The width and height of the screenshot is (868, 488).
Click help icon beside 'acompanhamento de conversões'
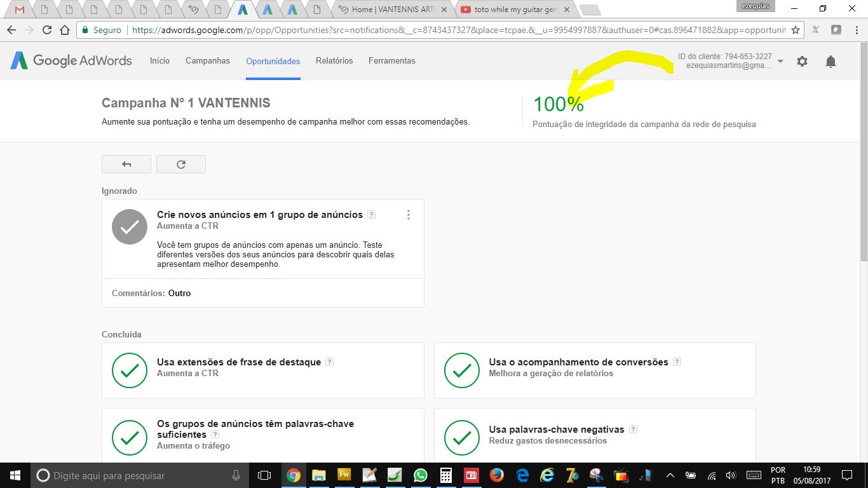tap(677, 362)
